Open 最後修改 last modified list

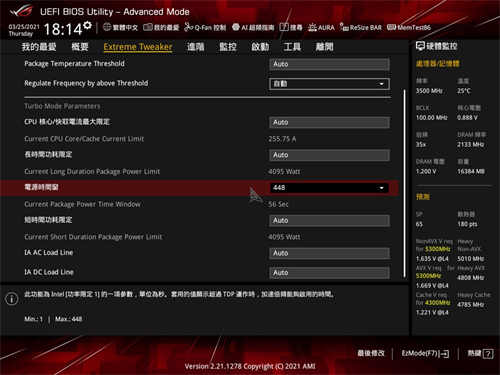[x=371, y=353]
